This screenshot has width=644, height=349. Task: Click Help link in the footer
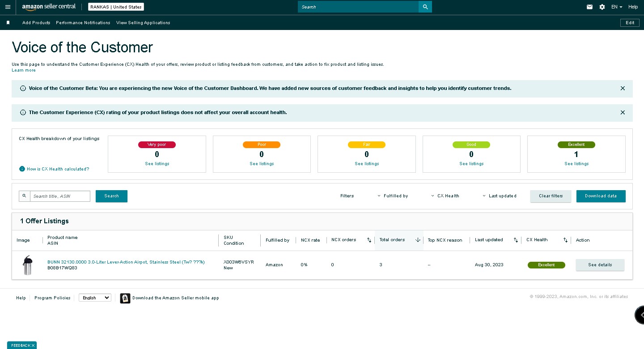[x=21, y=298]
